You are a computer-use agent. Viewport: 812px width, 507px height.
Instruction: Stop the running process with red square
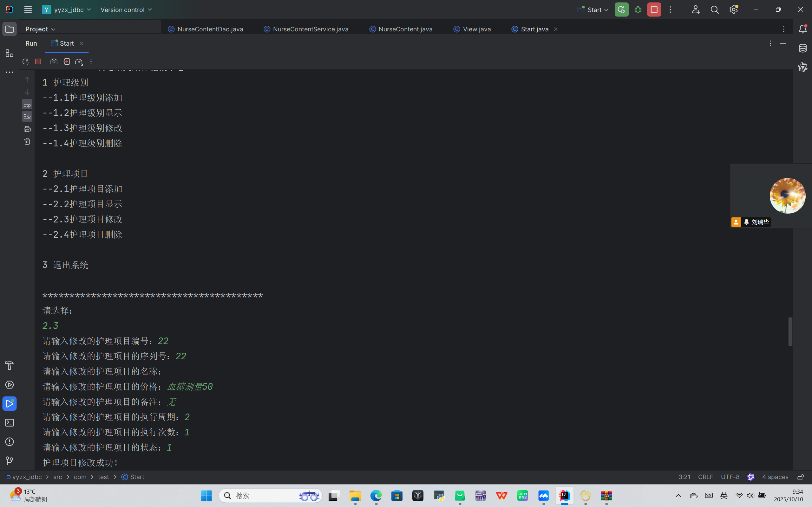(38, 62)
